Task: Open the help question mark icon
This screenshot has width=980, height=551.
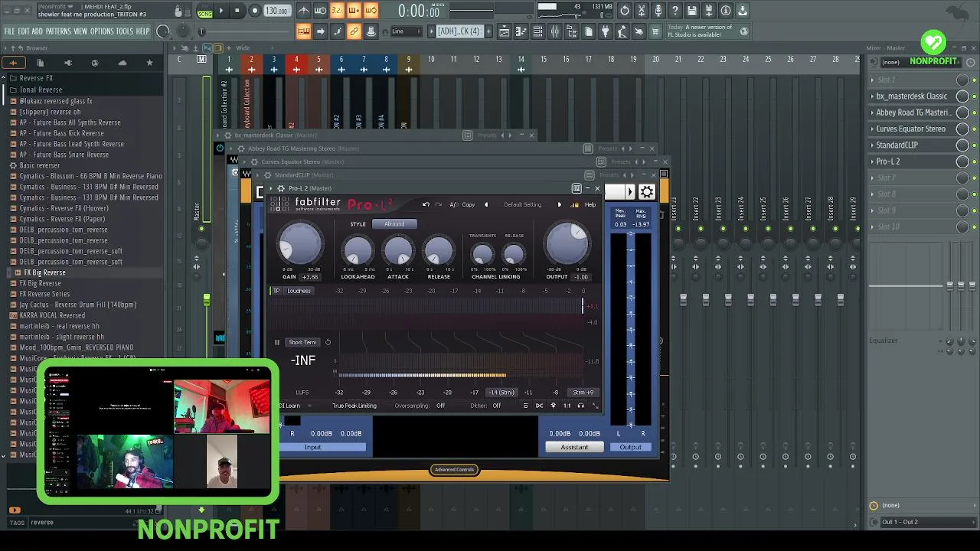Action: (675, 11)
